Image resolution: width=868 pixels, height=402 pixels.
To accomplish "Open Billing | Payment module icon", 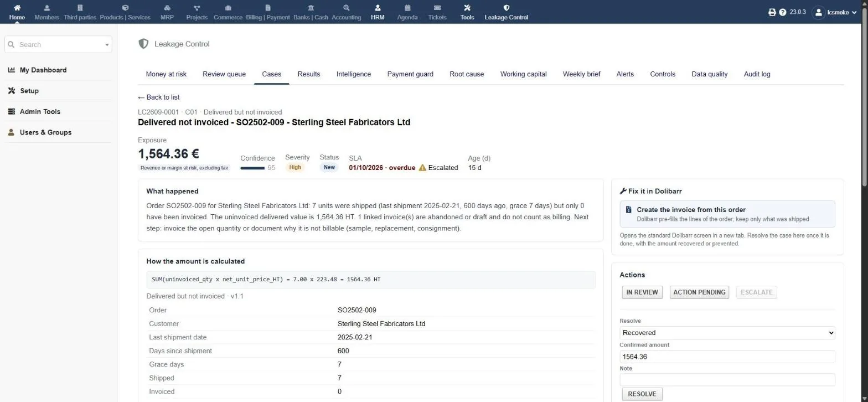I will point(268,8).
